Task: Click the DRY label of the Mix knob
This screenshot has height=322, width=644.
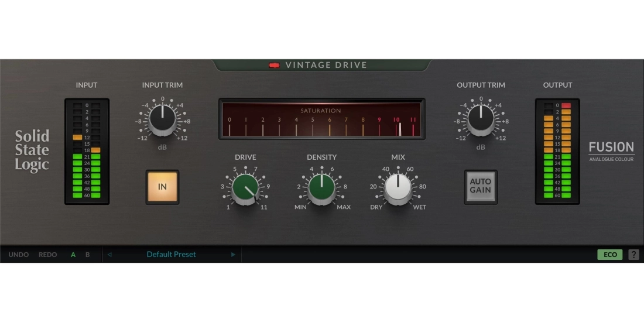Action: click(x=376, y=207)
